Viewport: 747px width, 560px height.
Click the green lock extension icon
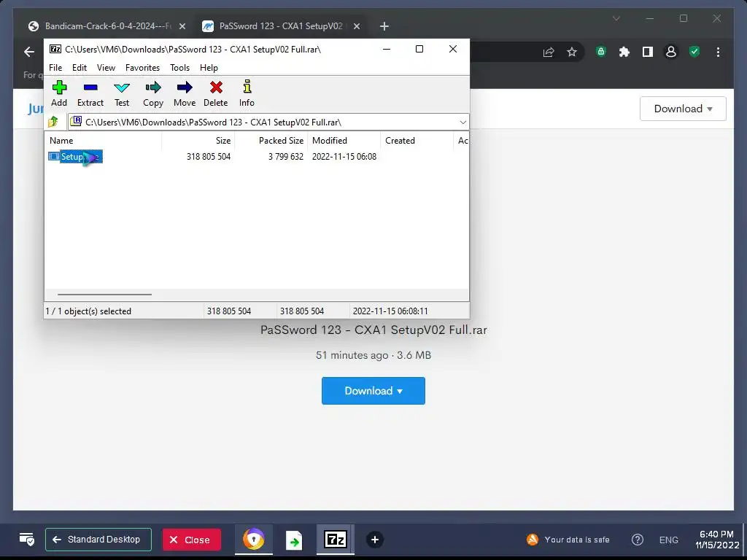[x=601, y=52]
